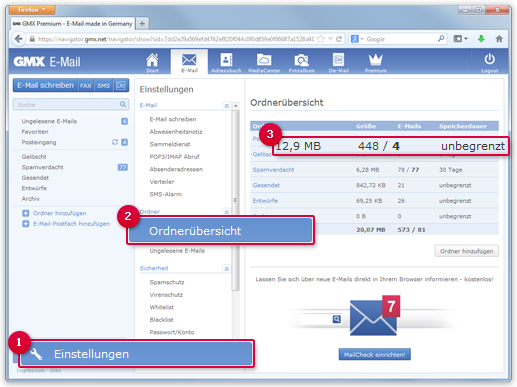Click the SMS button
The height and width of the screenshot is (387, 517).
tap(103, 86)
